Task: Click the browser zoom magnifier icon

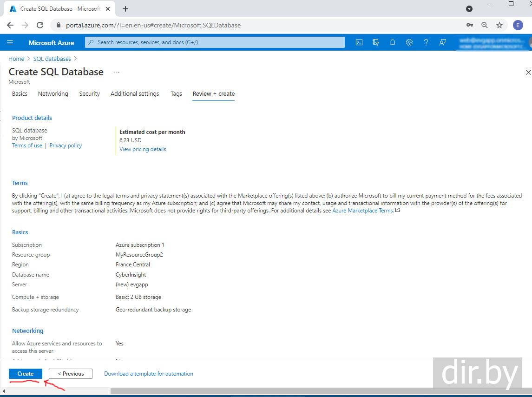Action: click(x=485, y=25)
